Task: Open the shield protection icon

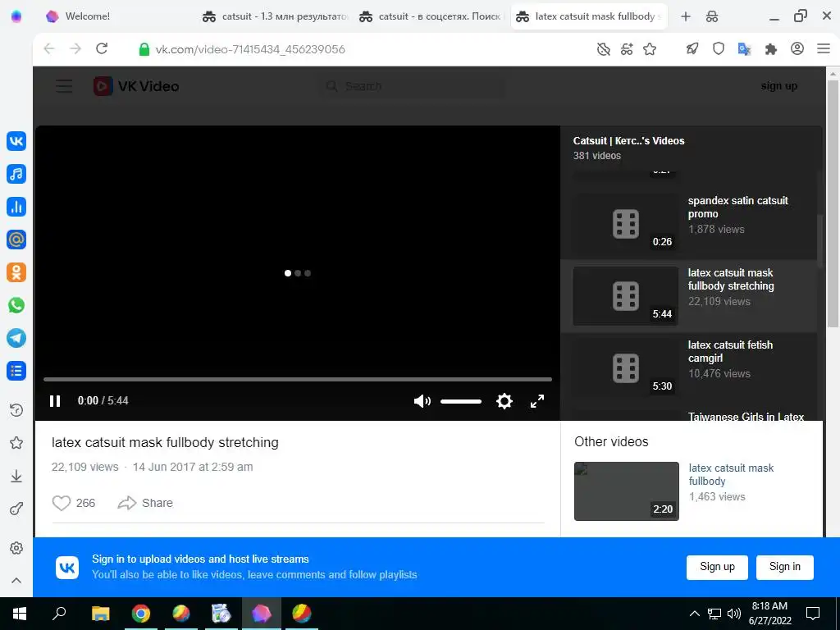Action: click(719, 49)
